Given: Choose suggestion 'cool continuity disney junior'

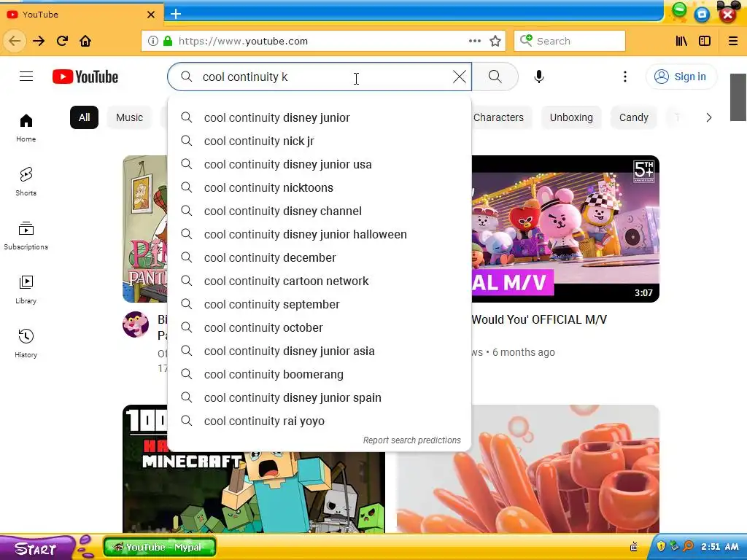Looking at the screenshot, I should pyautogui.click(x=320, y=117).
